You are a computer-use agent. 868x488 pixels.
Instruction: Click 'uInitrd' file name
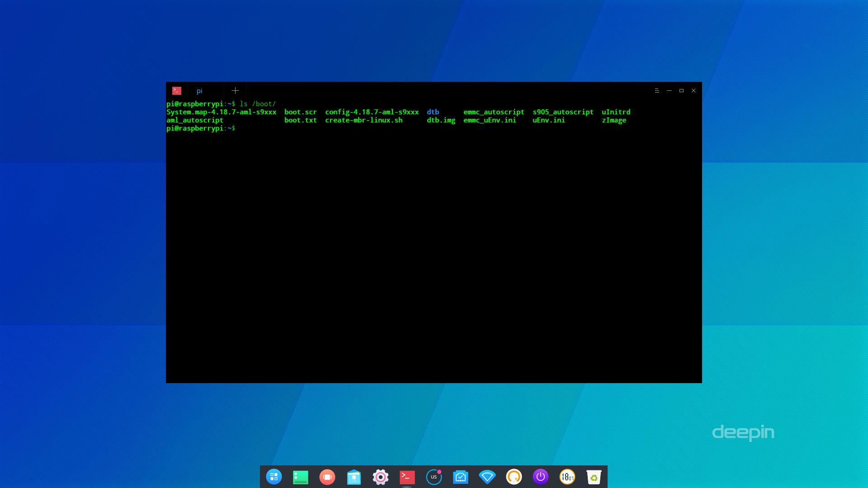tap(616, 112)
